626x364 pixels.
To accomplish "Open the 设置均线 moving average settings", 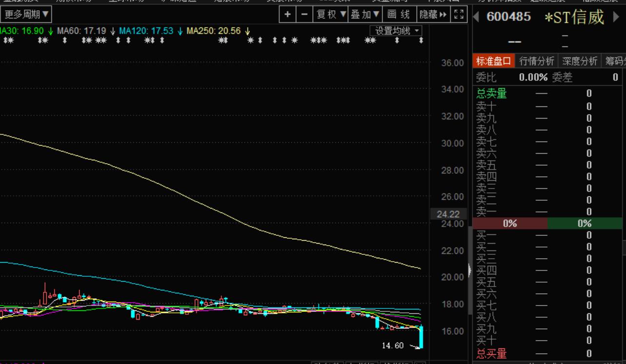I will tap(396, 31).
